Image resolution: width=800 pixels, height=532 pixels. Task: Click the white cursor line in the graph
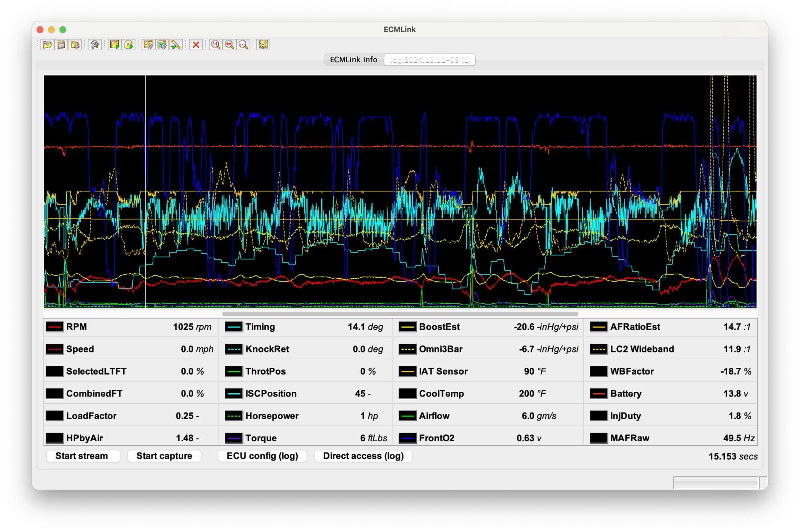point(146,191)
